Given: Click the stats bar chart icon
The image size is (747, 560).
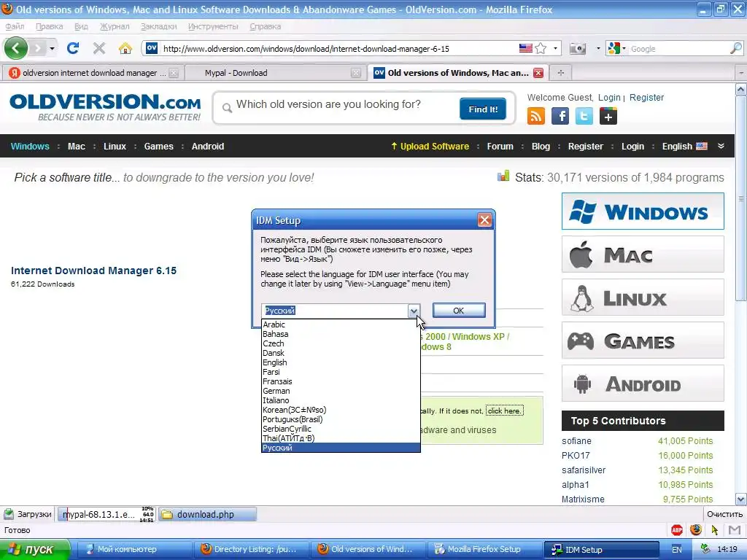Looking at the screenshot, I should (503, 176).
